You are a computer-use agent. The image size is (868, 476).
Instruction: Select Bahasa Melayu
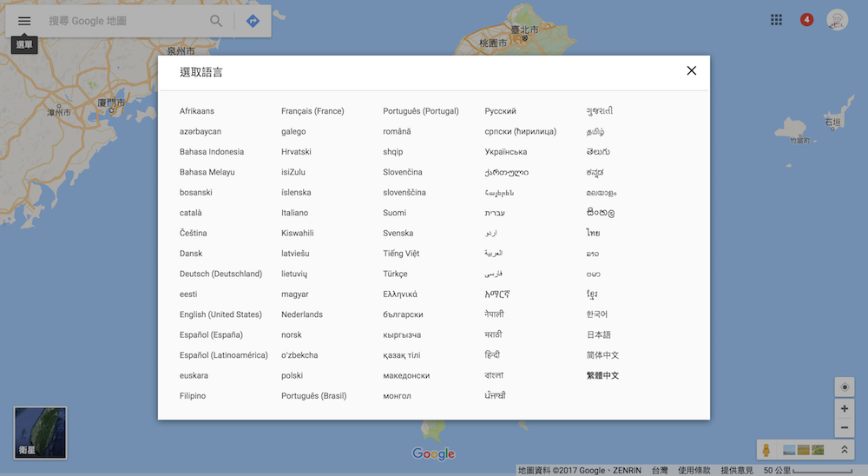[207, 172]
